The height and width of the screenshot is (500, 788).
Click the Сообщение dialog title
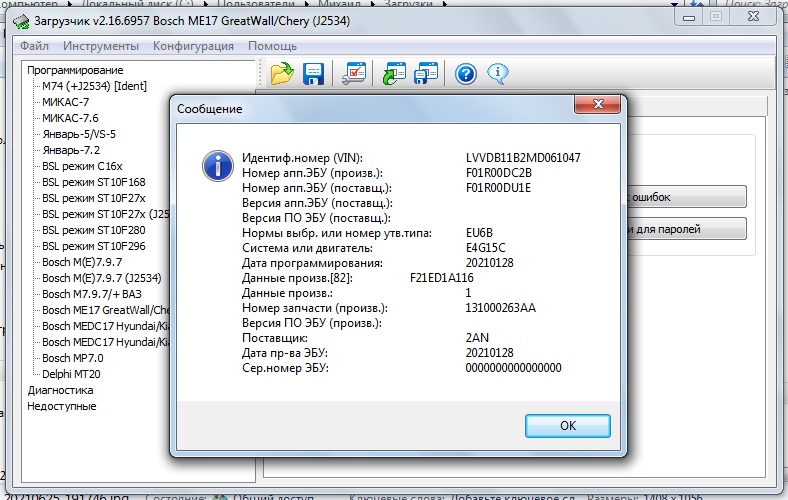210,109
